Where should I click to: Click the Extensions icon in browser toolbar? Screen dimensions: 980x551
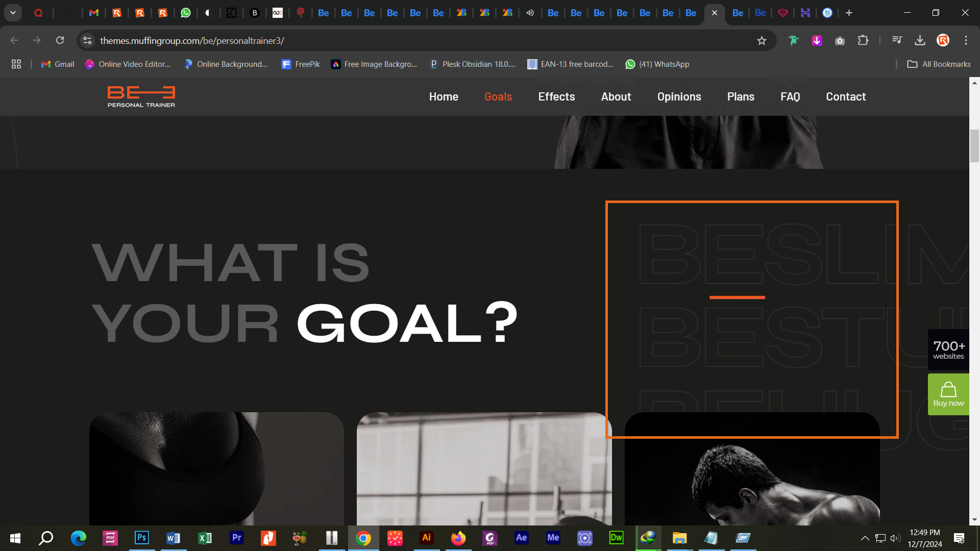point(863,40)
